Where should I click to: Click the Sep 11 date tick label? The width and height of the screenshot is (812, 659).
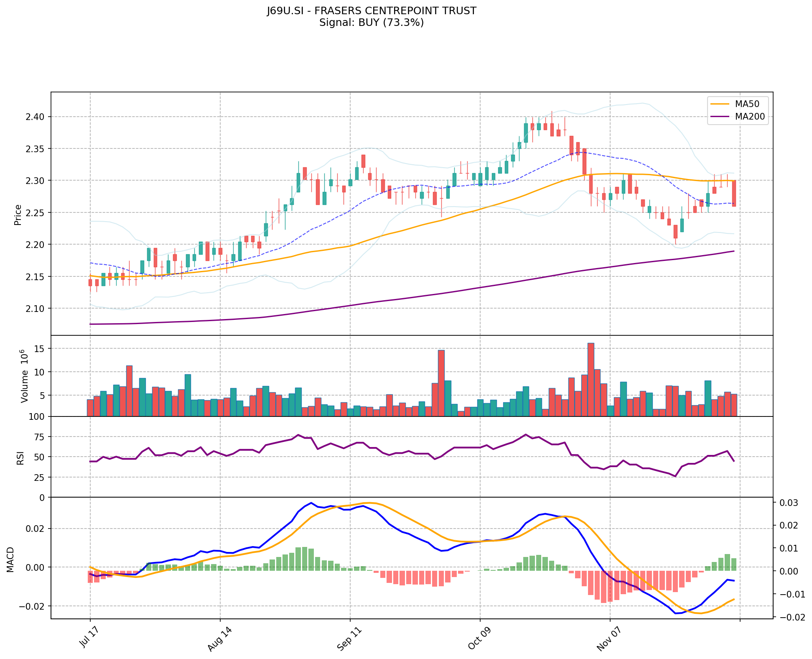click(350, 640)
